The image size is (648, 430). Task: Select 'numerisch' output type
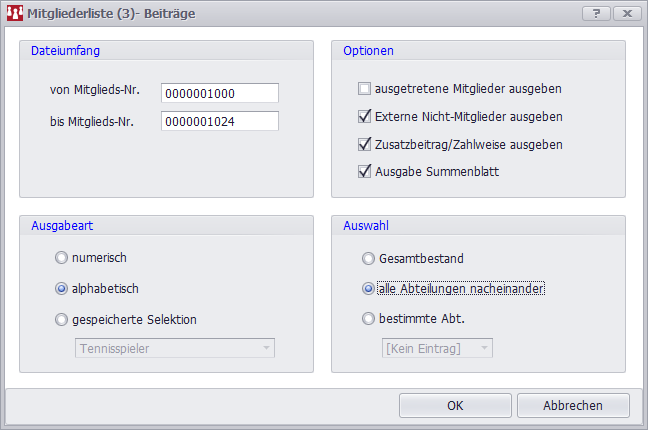(63, 258)
